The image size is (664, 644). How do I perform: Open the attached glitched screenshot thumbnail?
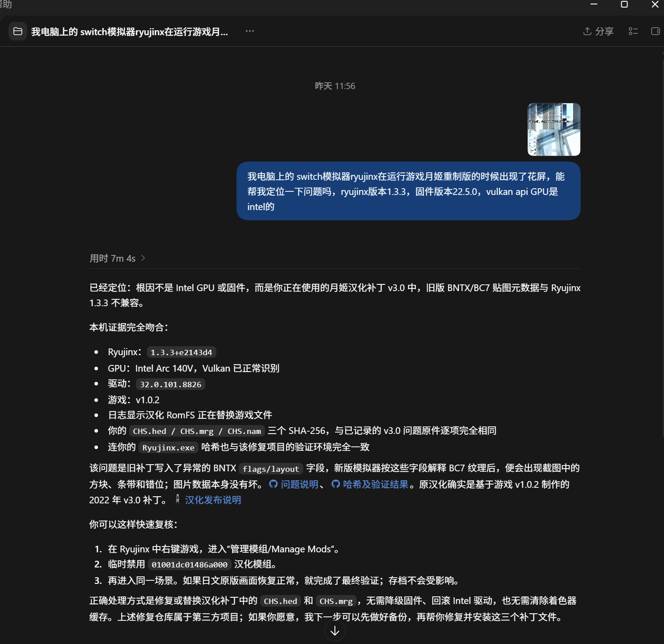point(554,130)
